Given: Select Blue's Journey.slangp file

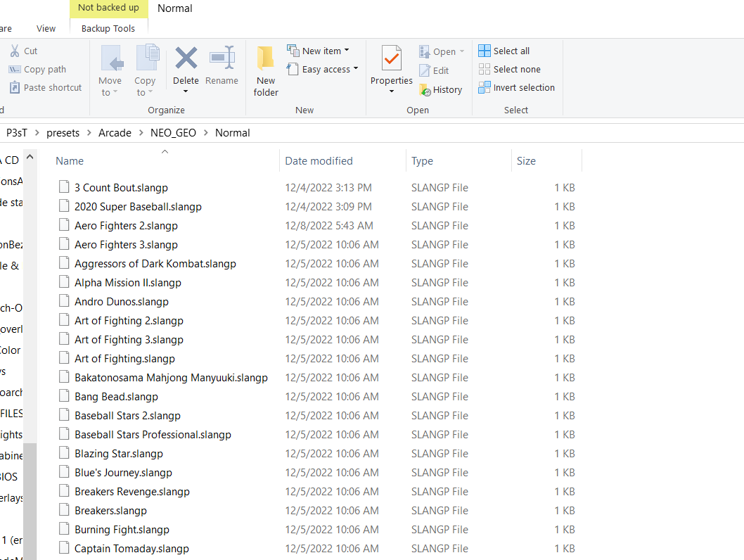Looking at the screenshot, I should (123, 472).
